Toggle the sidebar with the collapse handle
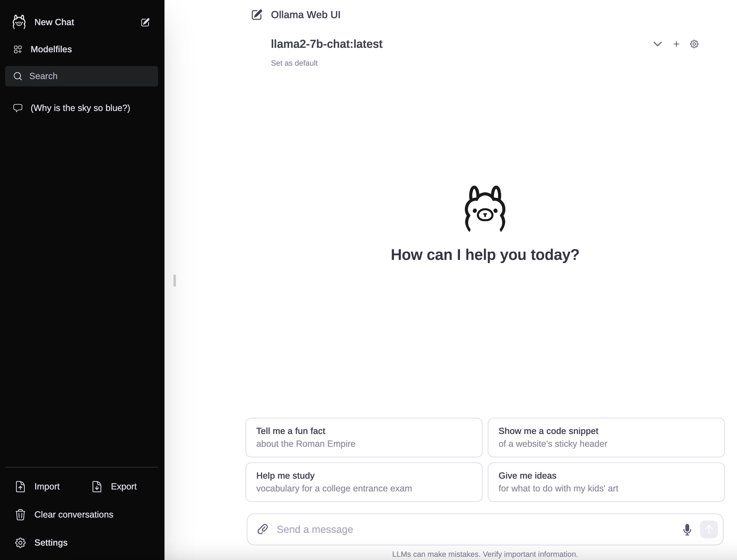737x560 pixels. click(x=175, y=281)
